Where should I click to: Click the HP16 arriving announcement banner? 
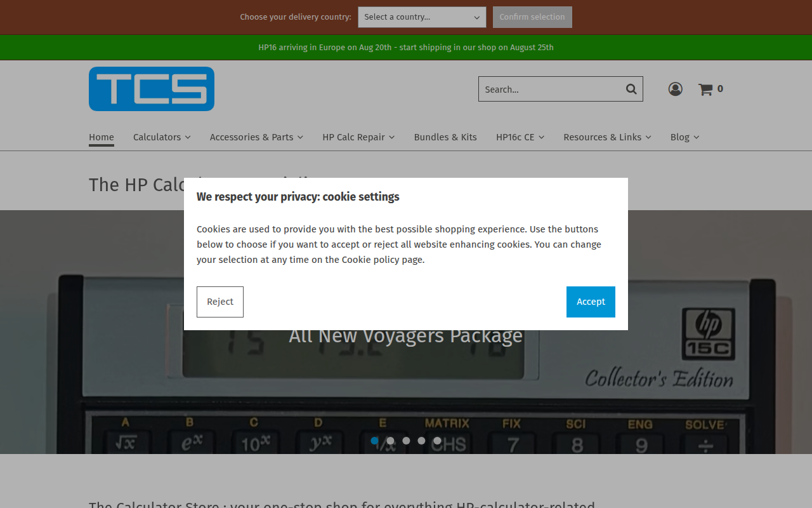pyautogui.click(x=406, y=48)
